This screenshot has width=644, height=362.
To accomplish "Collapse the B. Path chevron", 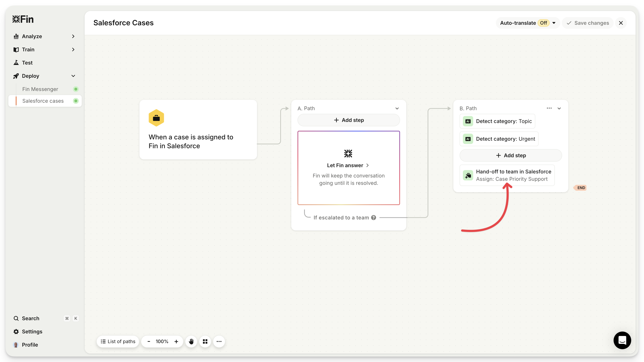I will 559,108.
